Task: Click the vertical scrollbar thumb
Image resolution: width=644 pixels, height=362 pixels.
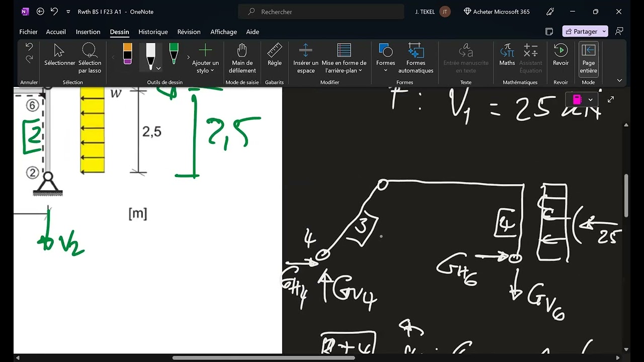Action: (626, 196)
